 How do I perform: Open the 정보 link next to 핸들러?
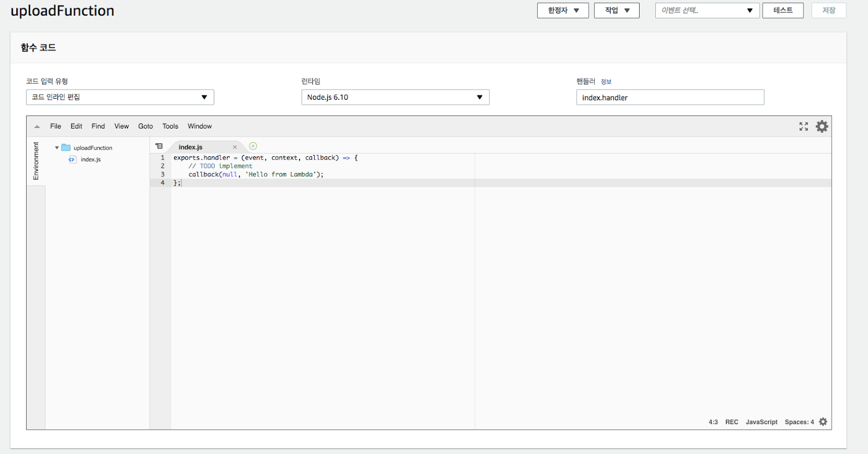[x=606, y=82]
